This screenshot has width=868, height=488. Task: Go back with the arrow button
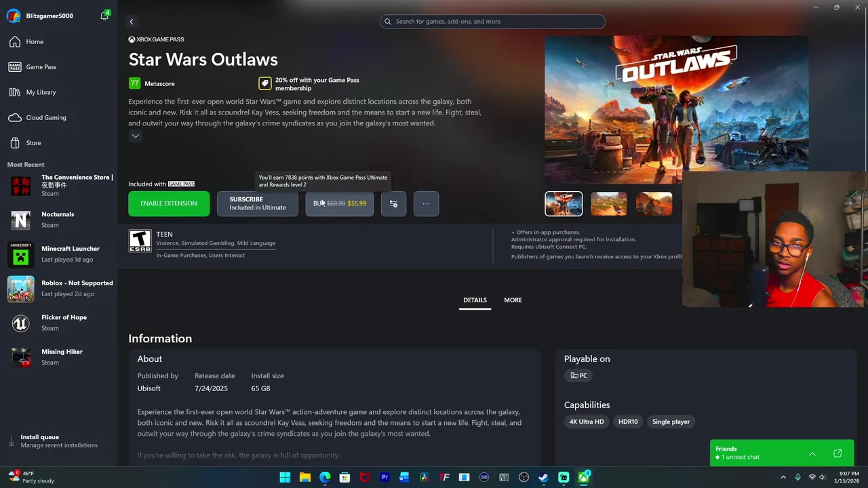coord(132,22)
